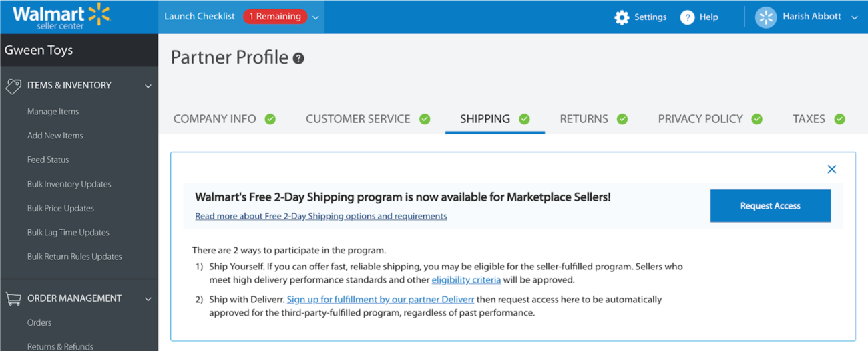Open the eligibility criteria link
The height and width of the screenshot is (351, 868).
[x=466, y=280]
